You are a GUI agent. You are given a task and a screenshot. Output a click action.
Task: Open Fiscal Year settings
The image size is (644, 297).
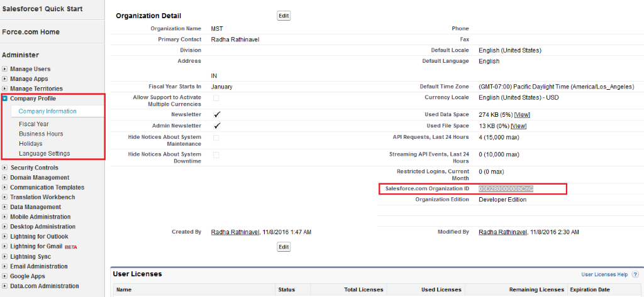pyautogui.click(x=34, y=124)
